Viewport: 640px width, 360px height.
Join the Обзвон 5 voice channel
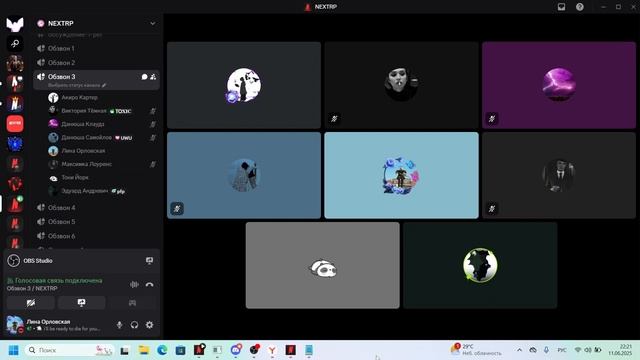pyautogui.click(x=96, y=222)
